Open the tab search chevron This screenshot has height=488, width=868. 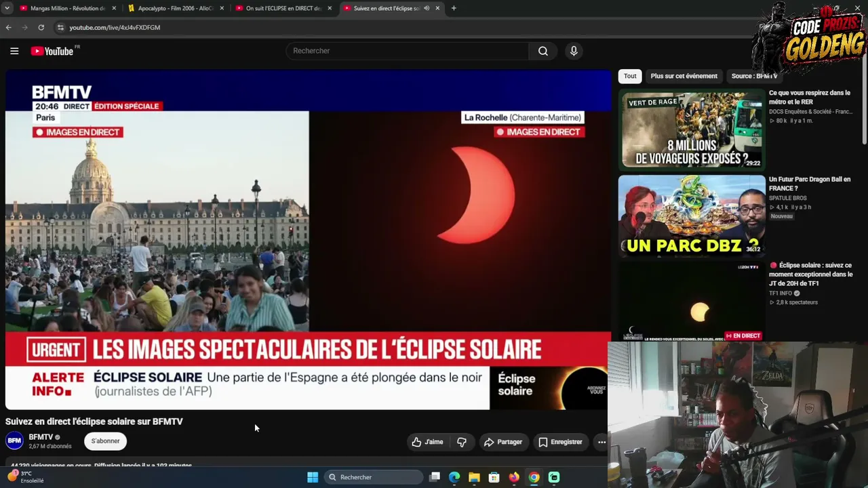(9, 8)
